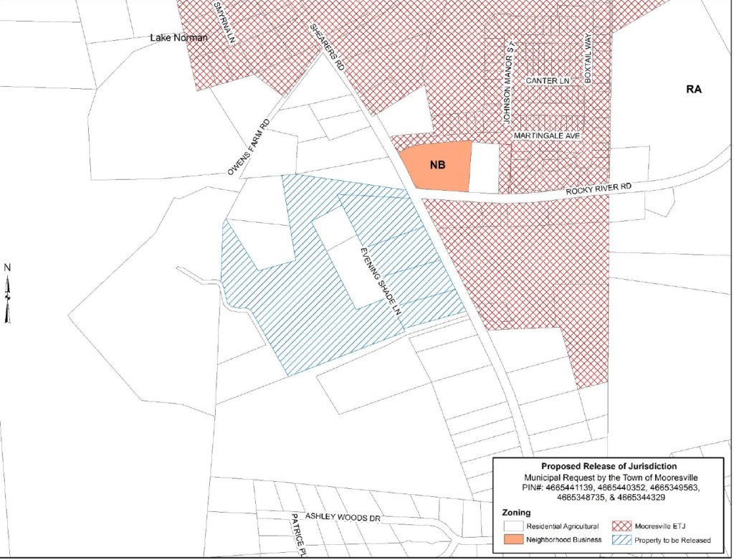Click the Neighborhood Business orange legend swatch

[513, 539]
